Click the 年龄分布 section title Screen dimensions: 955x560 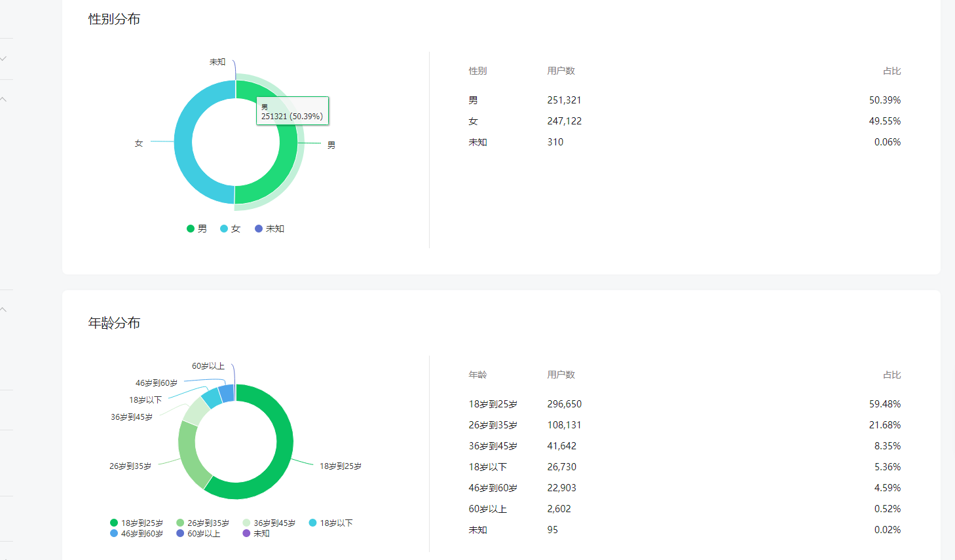115,323
